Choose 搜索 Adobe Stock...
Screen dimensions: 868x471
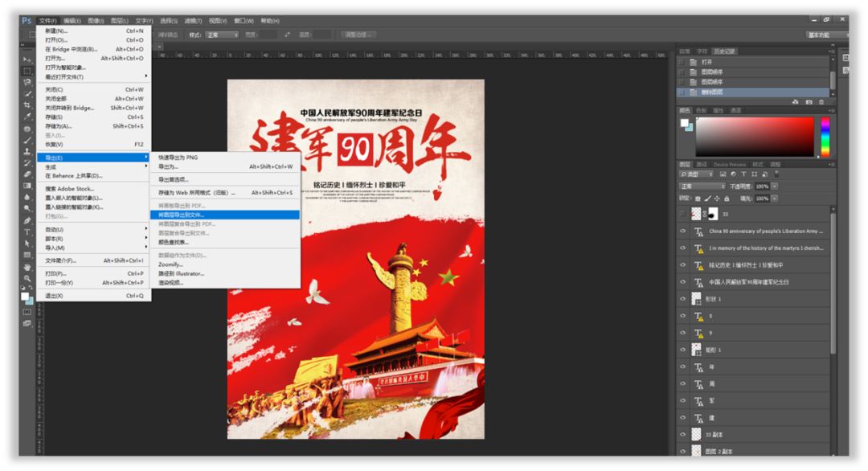pyautogui.click(x=93, y=189)
